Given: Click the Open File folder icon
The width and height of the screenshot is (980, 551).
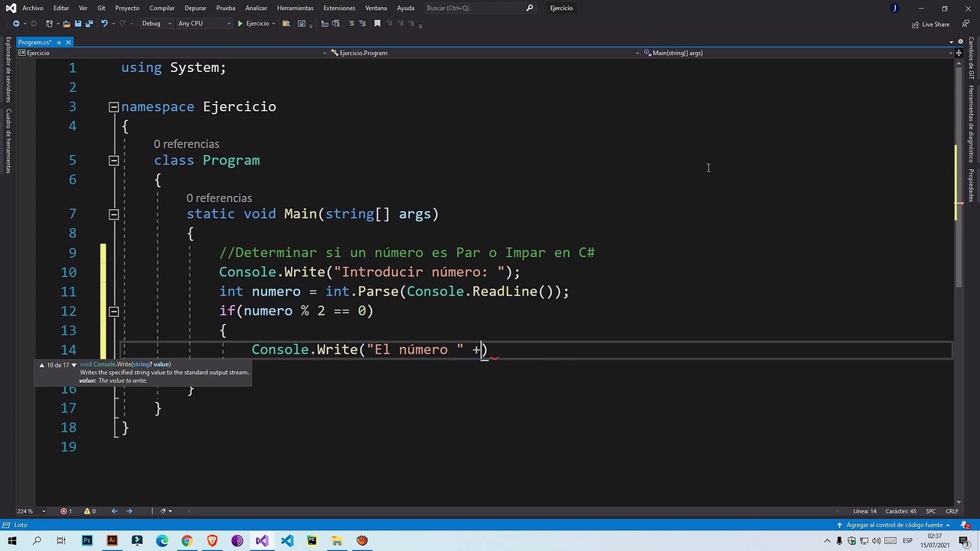Looking at the screenshot, I should click(x=67, y=24).
